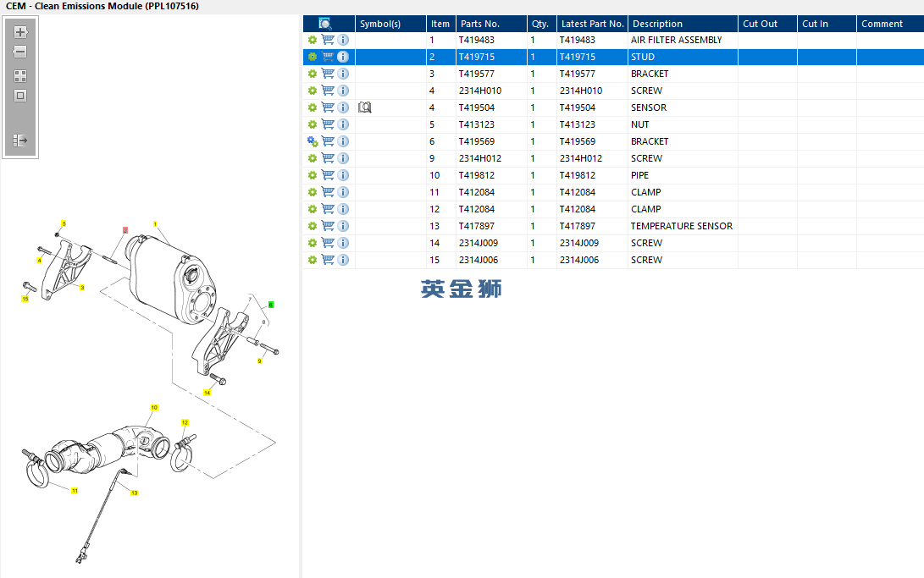
Task: Open info for BRACKET T419569
Action: 343,141
